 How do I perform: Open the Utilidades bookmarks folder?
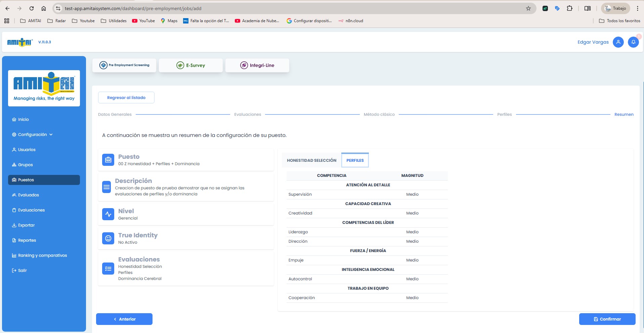point(114,21)
